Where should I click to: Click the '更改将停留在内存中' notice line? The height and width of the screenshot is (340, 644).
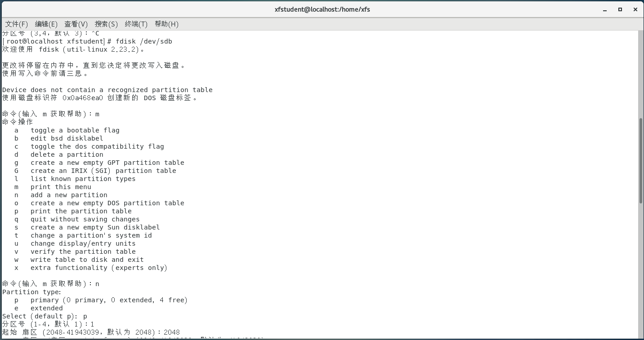pyautogui.click(x=94, y=66)
